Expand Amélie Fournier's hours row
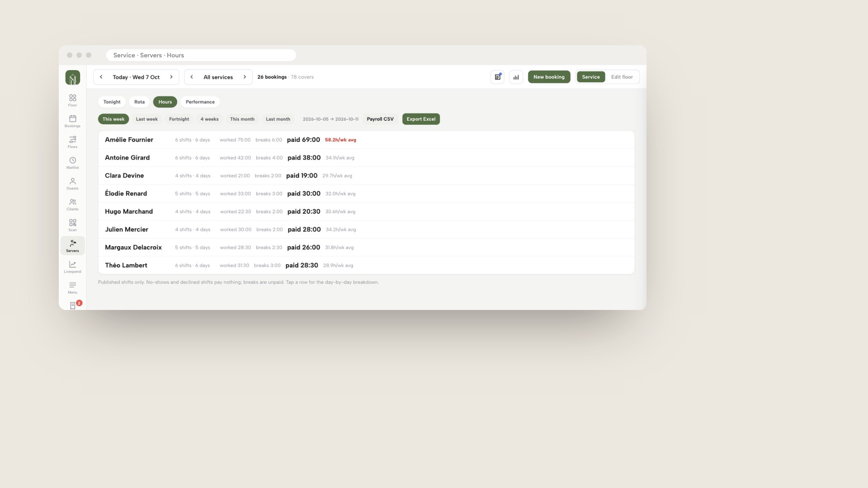Screen dimensions: 868x488 point(366,140)
